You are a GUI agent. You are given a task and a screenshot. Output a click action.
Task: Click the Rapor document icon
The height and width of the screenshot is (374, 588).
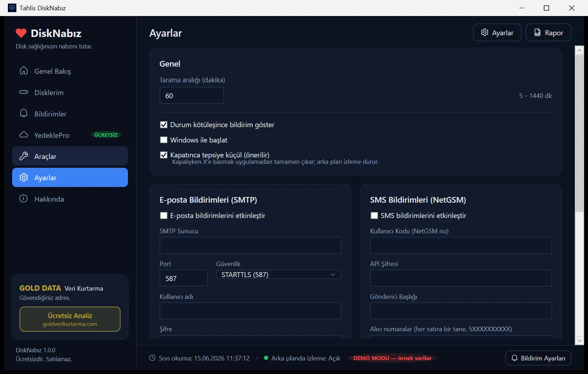pos(537,32)
